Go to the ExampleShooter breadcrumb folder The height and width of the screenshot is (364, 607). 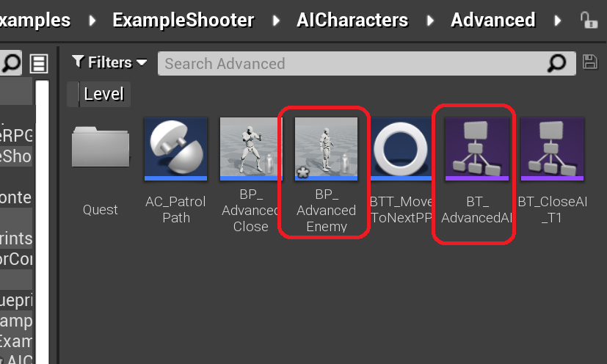(183, 20)
